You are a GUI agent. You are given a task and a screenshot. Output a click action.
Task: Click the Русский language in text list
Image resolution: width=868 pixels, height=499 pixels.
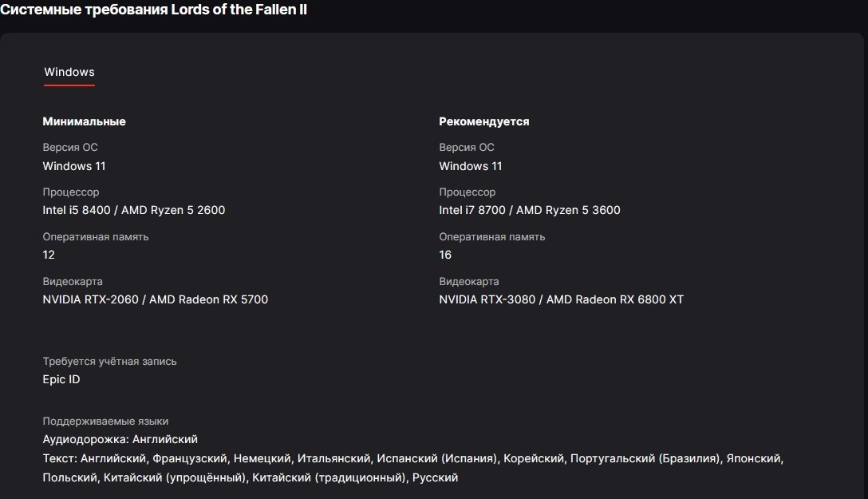[436, 477]
